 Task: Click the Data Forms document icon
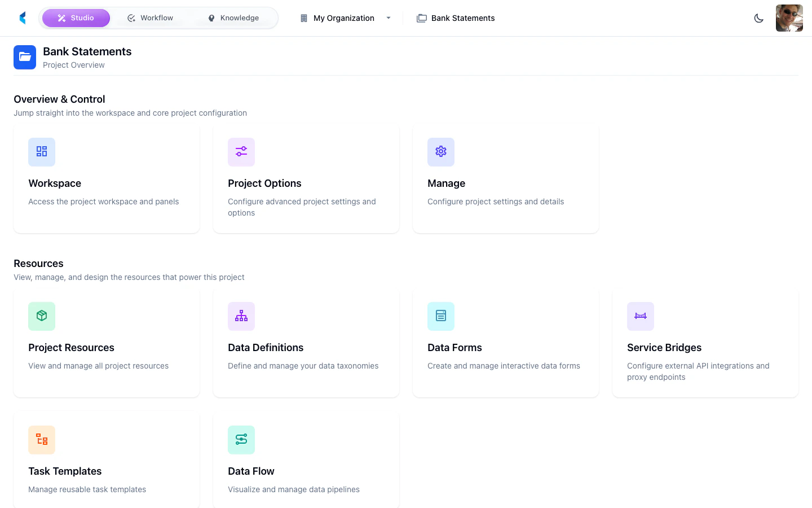click(441, 316)
